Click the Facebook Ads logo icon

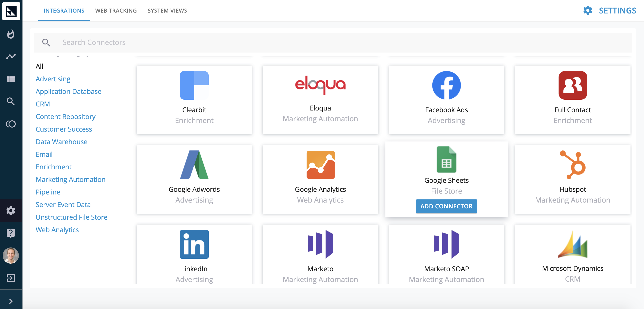(446, 85)
